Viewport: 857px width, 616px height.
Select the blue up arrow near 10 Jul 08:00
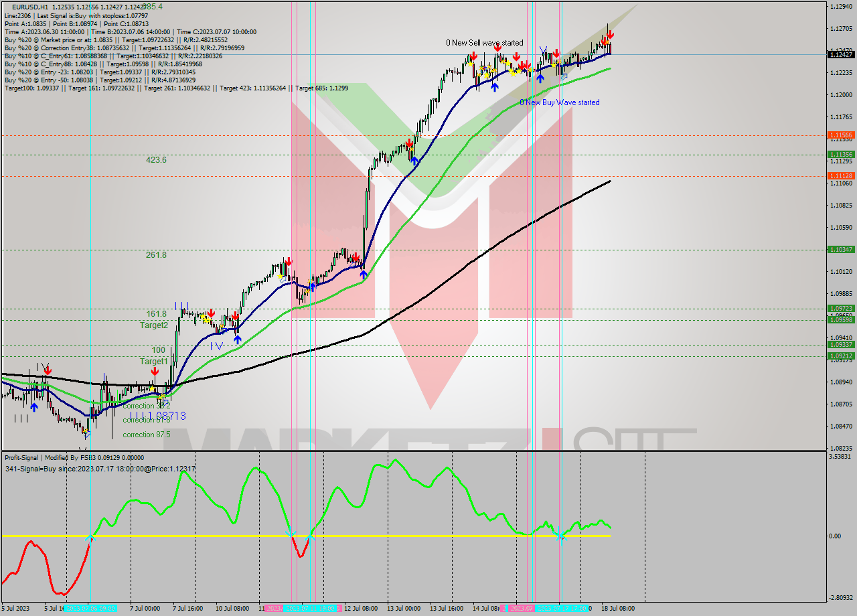pos(238,339)
